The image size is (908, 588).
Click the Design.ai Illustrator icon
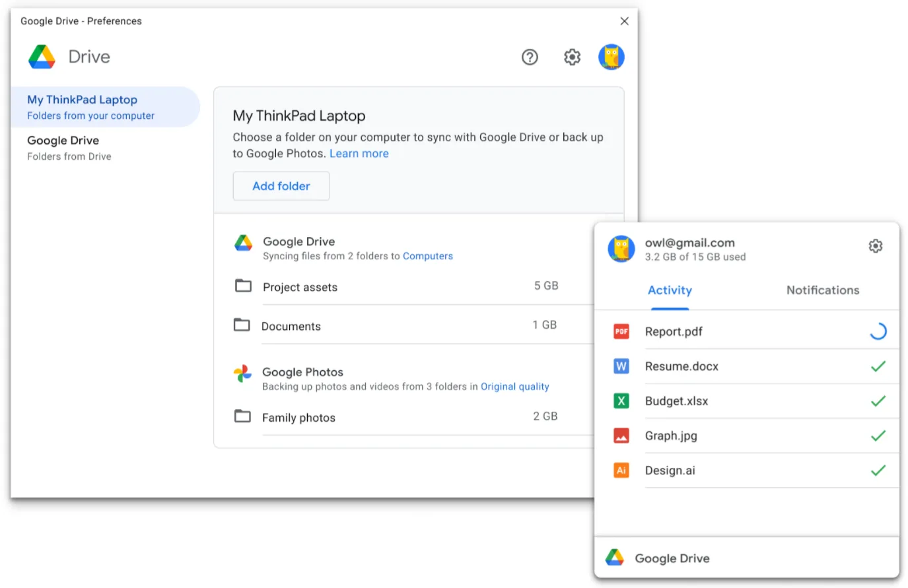pyautogui.click(x=621, y=470)
